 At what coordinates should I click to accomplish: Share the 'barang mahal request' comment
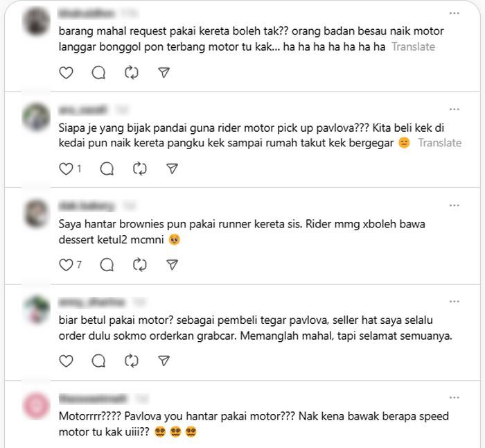(x=164, y=72)
